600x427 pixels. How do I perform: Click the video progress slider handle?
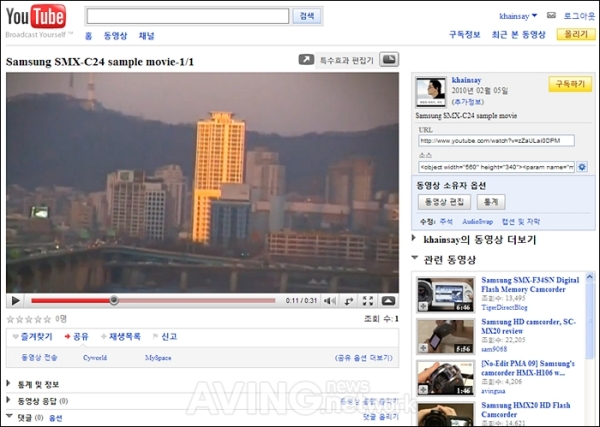[114, 300]
